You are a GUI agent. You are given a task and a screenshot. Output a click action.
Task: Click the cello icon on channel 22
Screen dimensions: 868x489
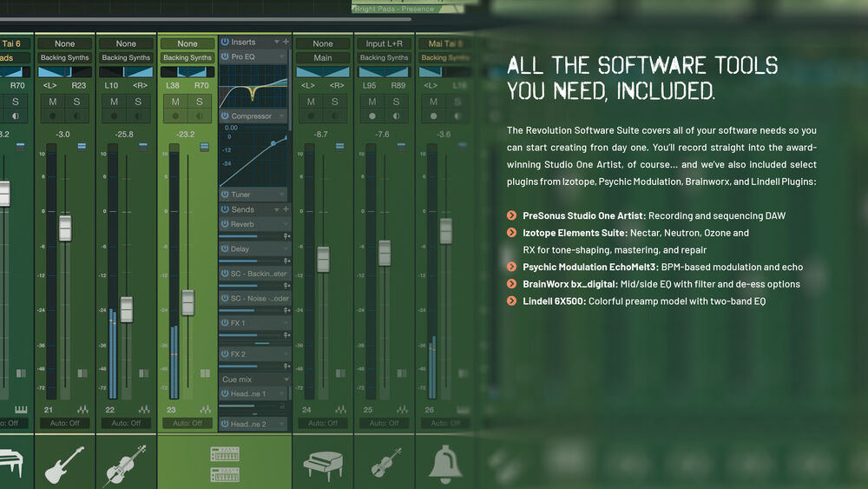coord(126,465)
